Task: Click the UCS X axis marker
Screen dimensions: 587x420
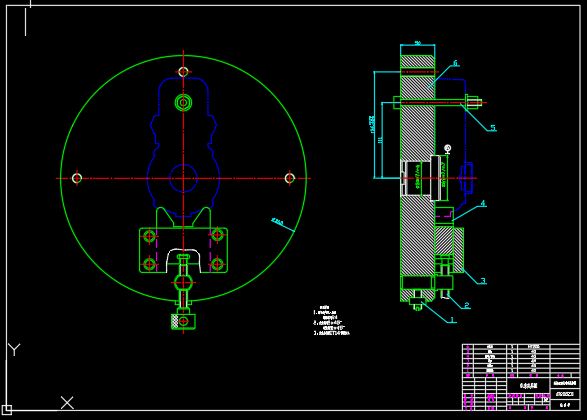Action: [x=67, y=403]
